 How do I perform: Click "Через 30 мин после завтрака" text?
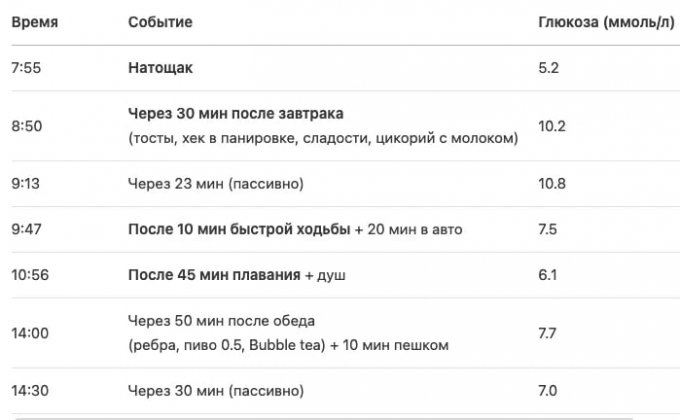243,113
